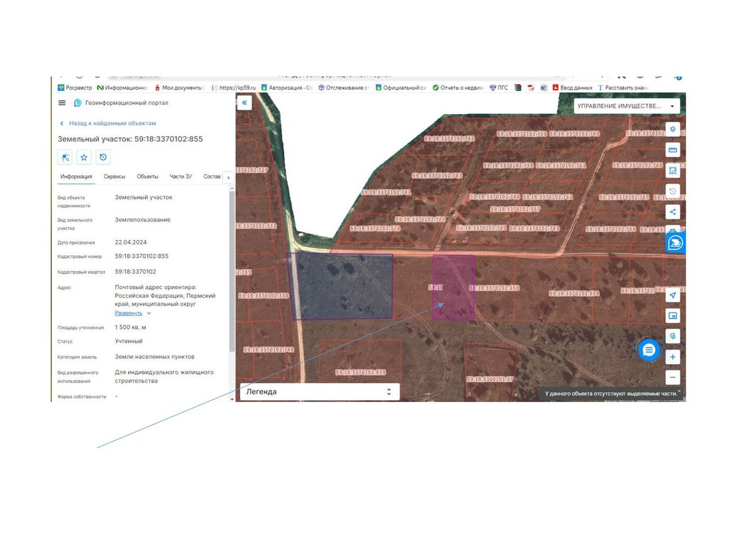Click parcel label 59:18:3370102:744 on the map

point(268,349)
